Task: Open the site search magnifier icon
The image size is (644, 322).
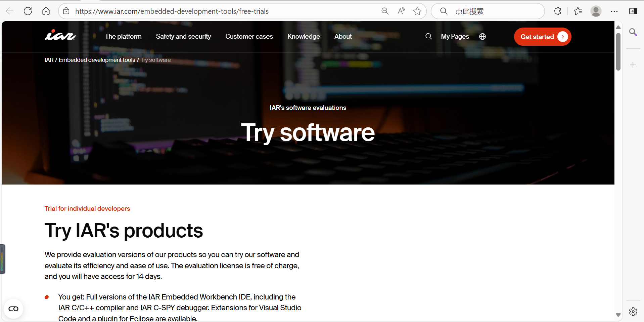Action: (x=429, y=36)
